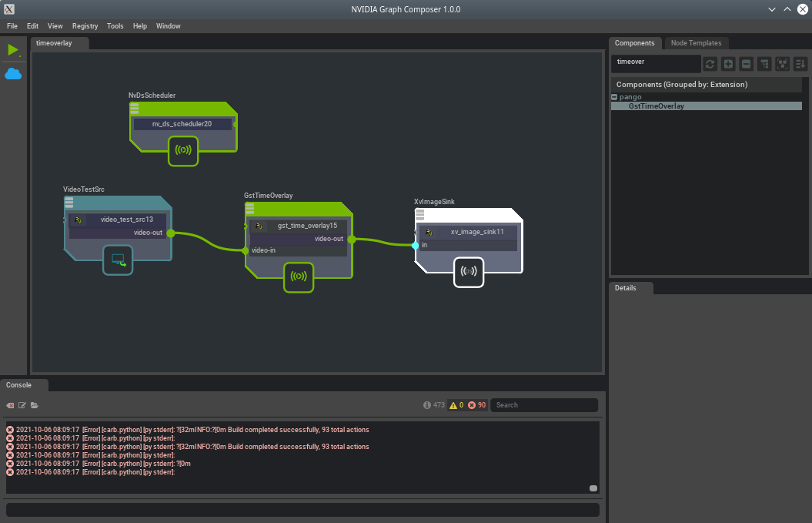Open the Registry menu
This screenshot has height=523, width=812.
pos(85,26)
